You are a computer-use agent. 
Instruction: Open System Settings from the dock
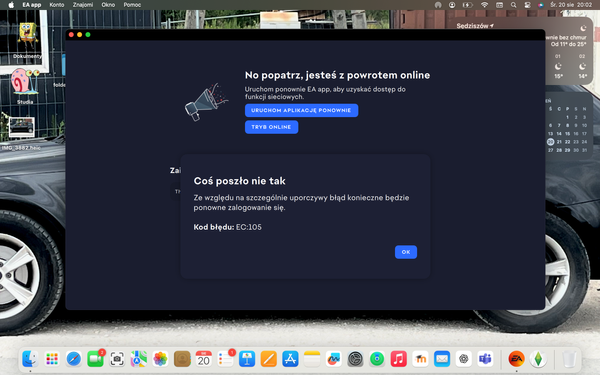(355, 359)
